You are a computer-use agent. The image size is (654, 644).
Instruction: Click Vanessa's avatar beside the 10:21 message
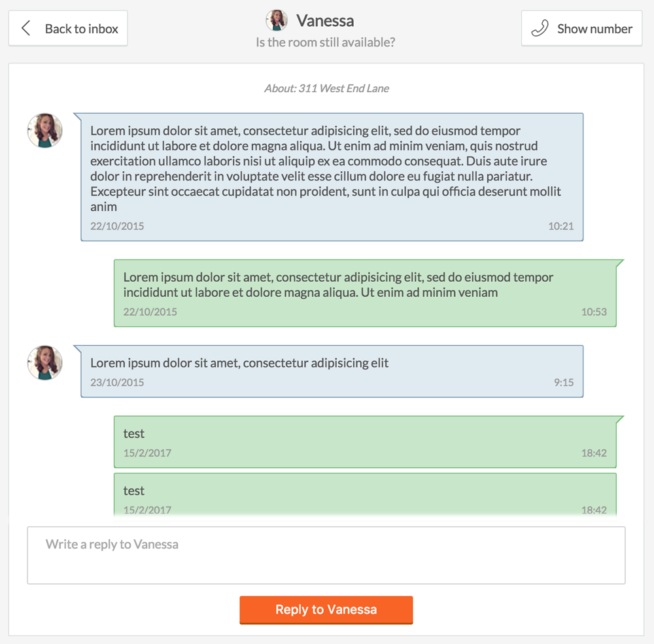pyautogui.click(x=44, y=130)
